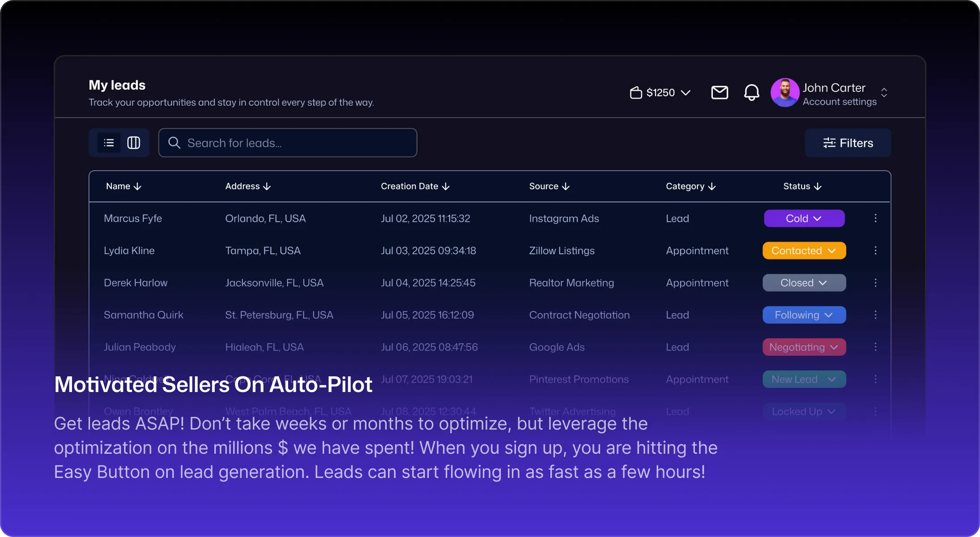Viewport: 980px width, 537px height.
Task: Open three-dot menu for Derek Harlow
Action: [875, 283]
